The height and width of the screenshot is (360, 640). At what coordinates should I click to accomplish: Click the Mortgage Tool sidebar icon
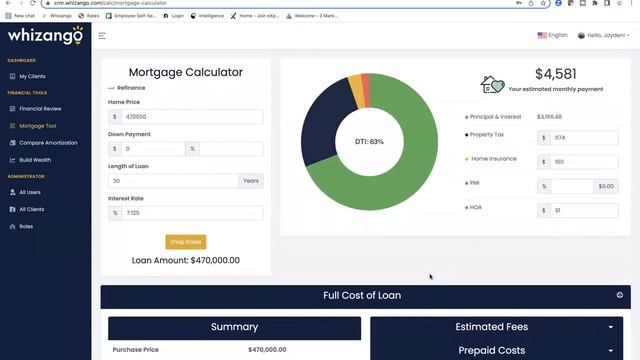pyautogui.click(x=12, y=126)
